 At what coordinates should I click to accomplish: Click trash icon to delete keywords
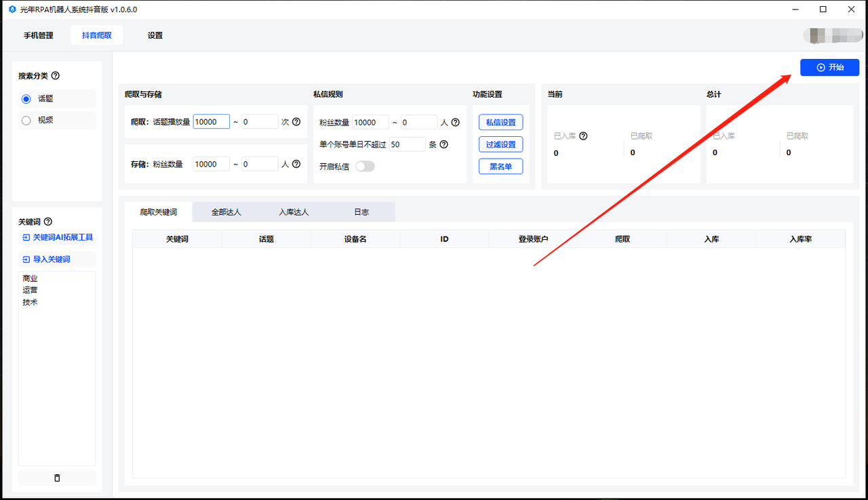point(57,478)
